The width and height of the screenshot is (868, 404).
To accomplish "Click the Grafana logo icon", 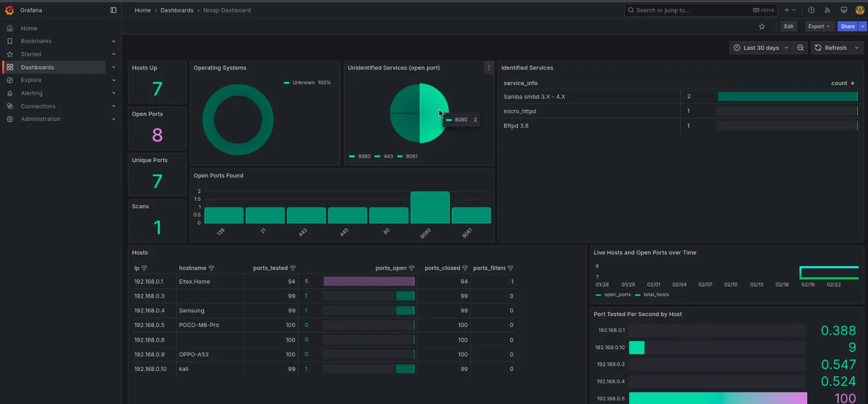I will tap(9, 10).
